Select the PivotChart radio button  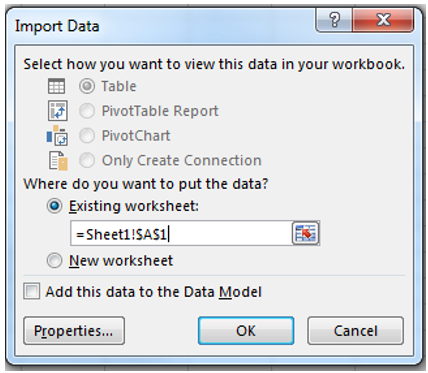[87, 136]
